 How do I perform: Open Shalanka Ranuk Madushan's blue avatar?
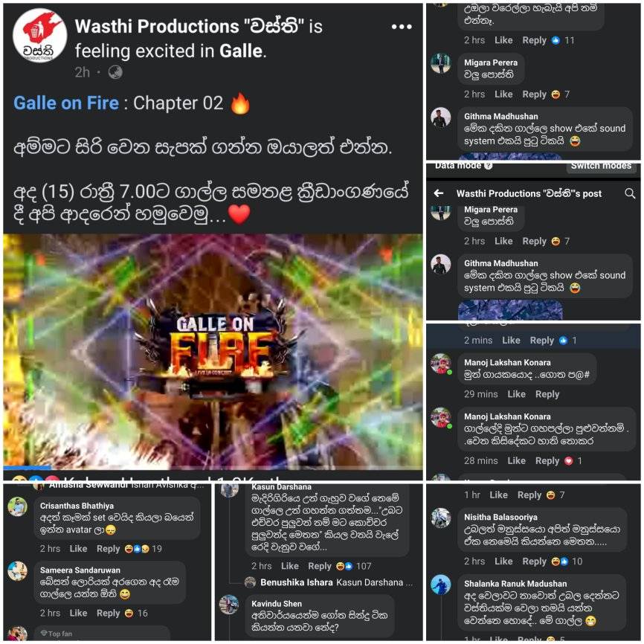coord(441,585)
